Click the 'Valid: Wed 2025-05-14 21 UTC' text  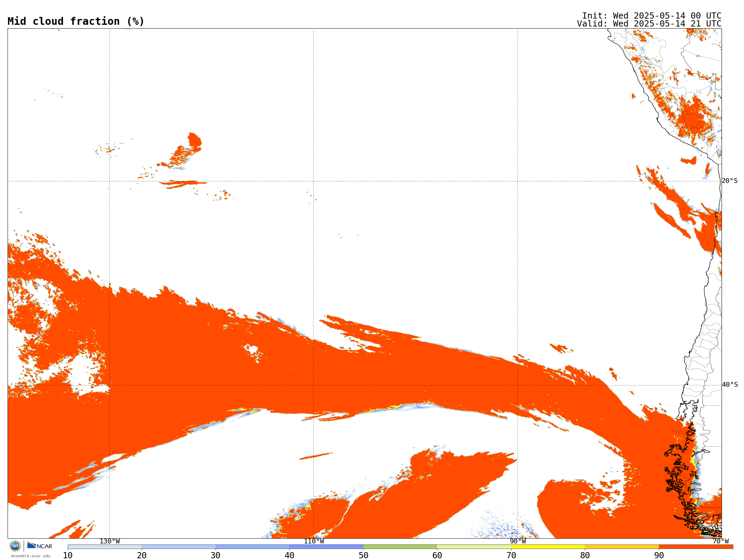click(649, 24)
